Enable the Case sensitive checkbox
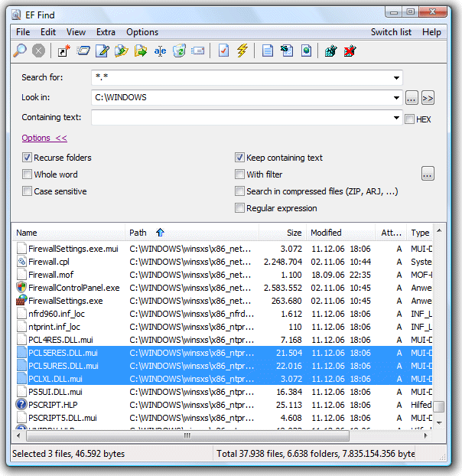Viewport: 462px width, 476px height. pyautogui.click(x=27, y=191)
